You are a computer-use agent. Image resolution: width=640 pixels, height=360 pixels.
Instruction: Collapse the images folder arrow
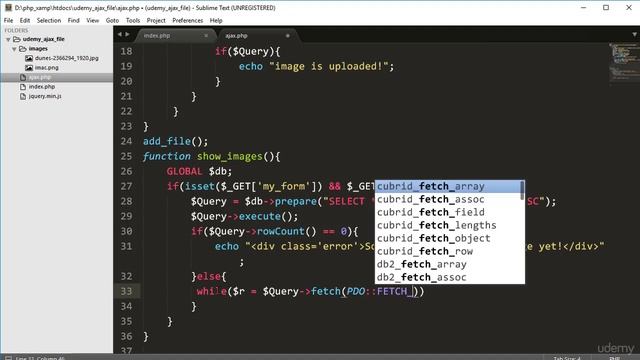[14, 49]
